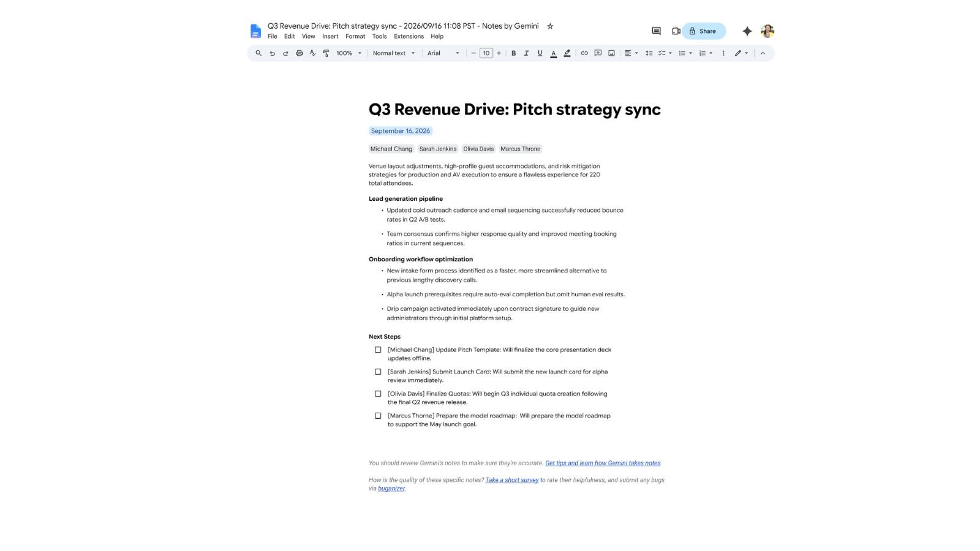Open Gemini sparkle assistant
The height and width of the screenshot is (551, 980).
pyautogui.click(x=747, y=31)
